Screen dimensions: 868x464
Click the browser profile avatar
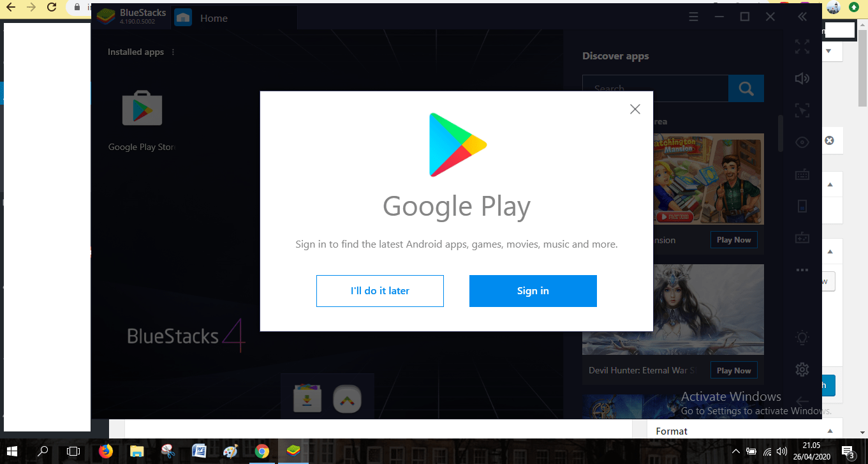[833, 7]
